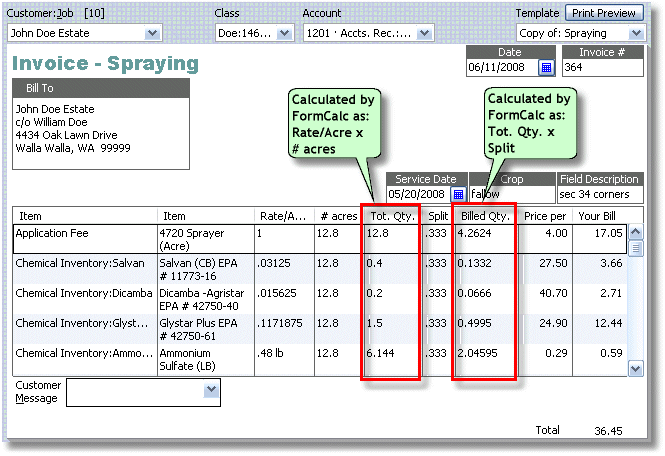The height and width of the screenshot is (456, 665).
Task: Click the line items scroll down arrow
Action: pos(635,369)
